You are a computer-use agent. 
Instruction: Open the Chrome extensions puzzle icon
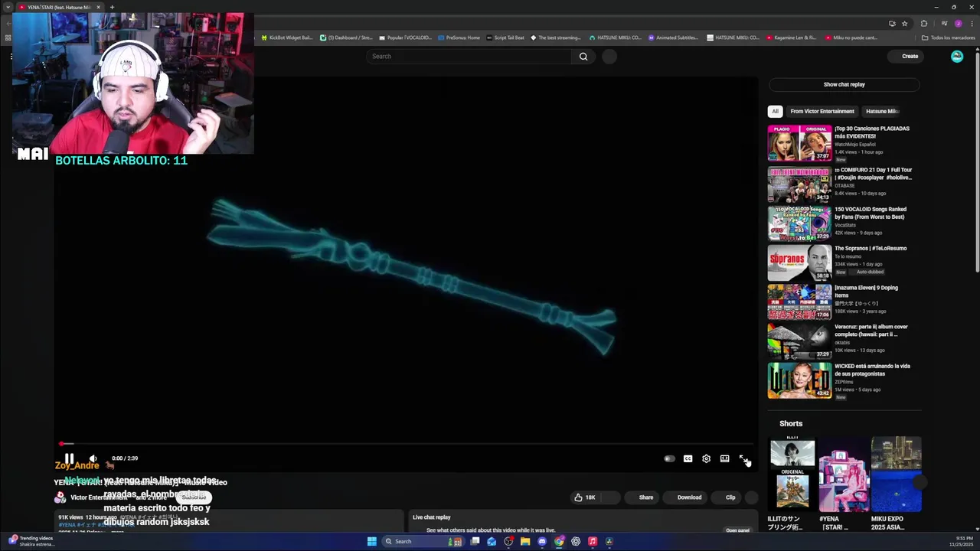[923, 24]
